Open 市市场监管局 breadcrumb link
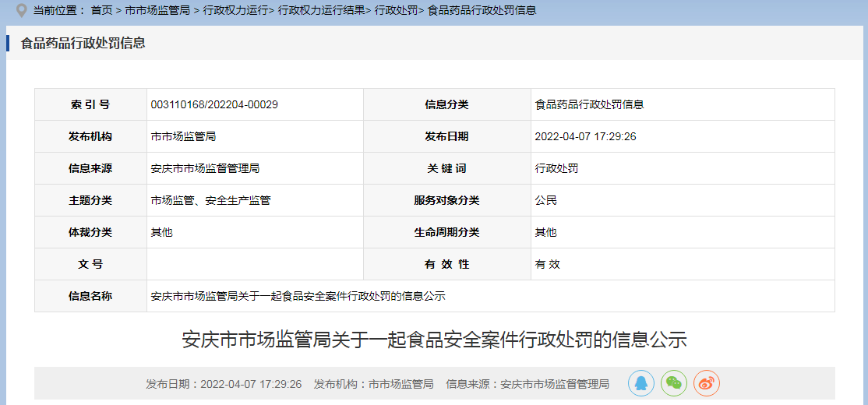 [157, 10]
